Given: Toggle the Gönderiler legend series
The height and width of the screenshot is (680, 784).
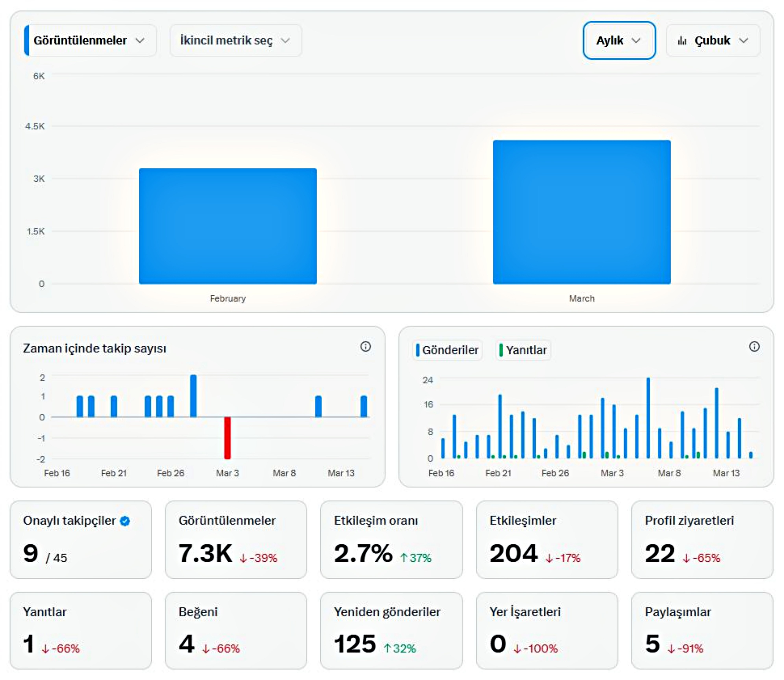Looking at the screenshot, I should pyautogui.click(x=447, y=350).
